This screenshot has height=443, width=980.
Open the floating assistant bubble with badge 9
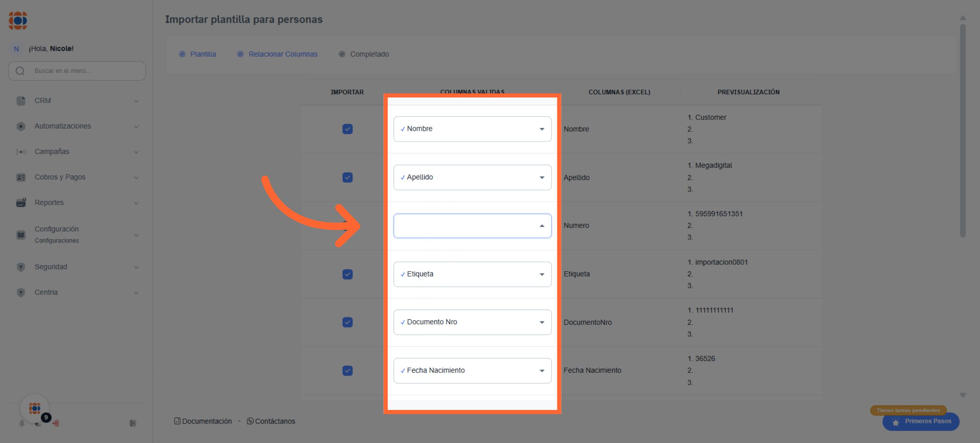coord(35,408)
